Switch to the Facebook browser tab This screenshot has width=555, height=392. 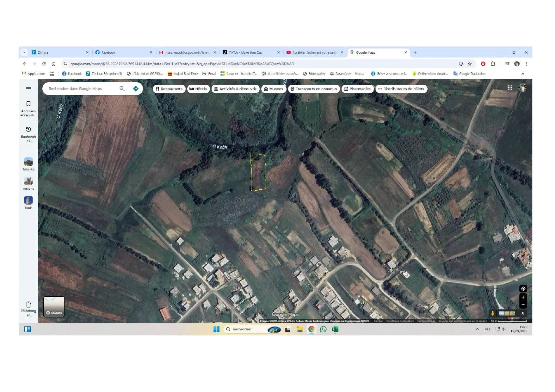(x=123, y=52)
